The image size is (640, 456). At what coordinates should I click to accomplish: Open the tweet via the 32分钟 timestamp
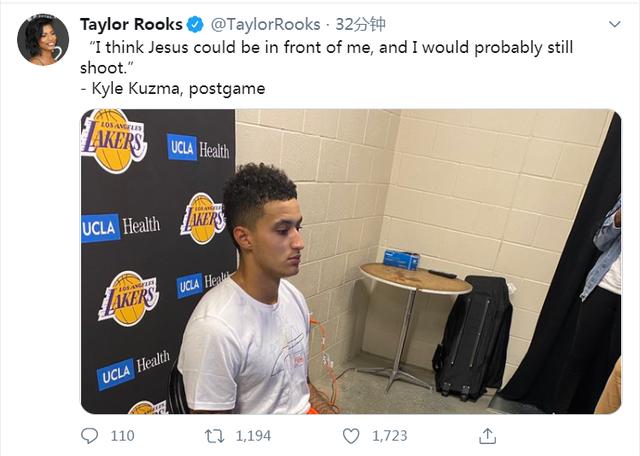coord(360,24)
